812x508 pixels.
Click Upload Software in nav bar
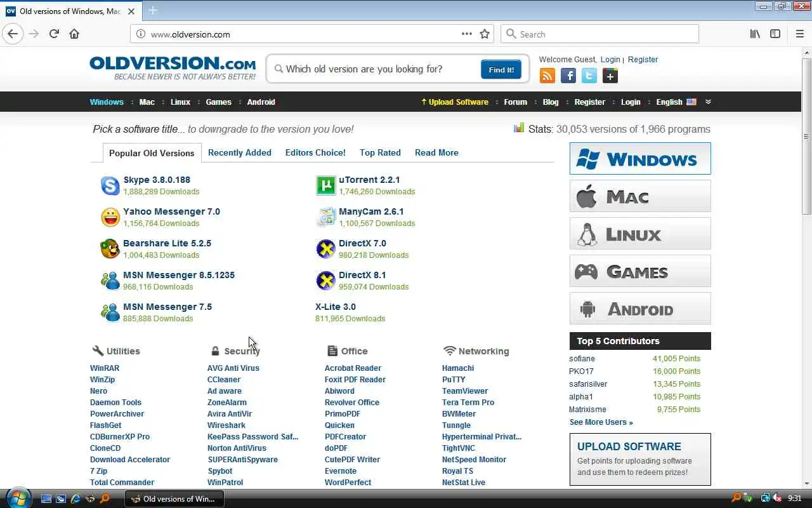(x=455, y=102)
